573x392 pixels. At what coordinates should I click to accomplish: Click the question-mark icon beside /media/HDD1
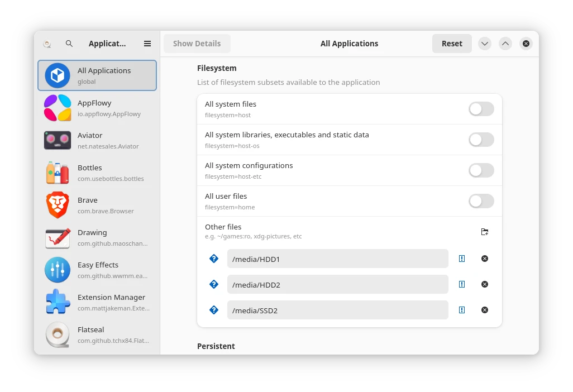point(213,259)
